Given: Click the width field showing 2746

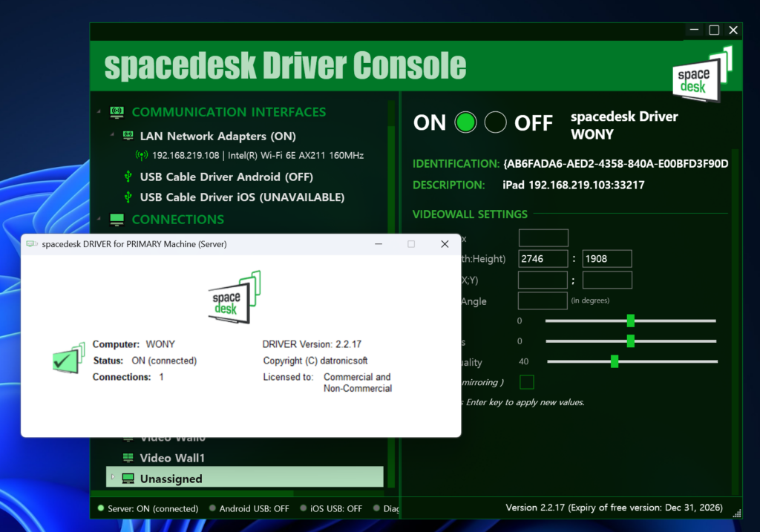Looking at the screenshot, I should [x=543, y=259].
